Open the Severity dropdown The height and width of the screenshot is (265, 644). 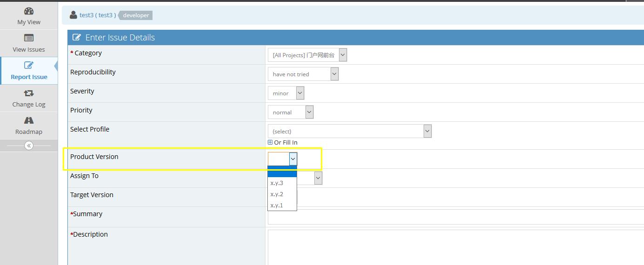[x=285, y=93]
